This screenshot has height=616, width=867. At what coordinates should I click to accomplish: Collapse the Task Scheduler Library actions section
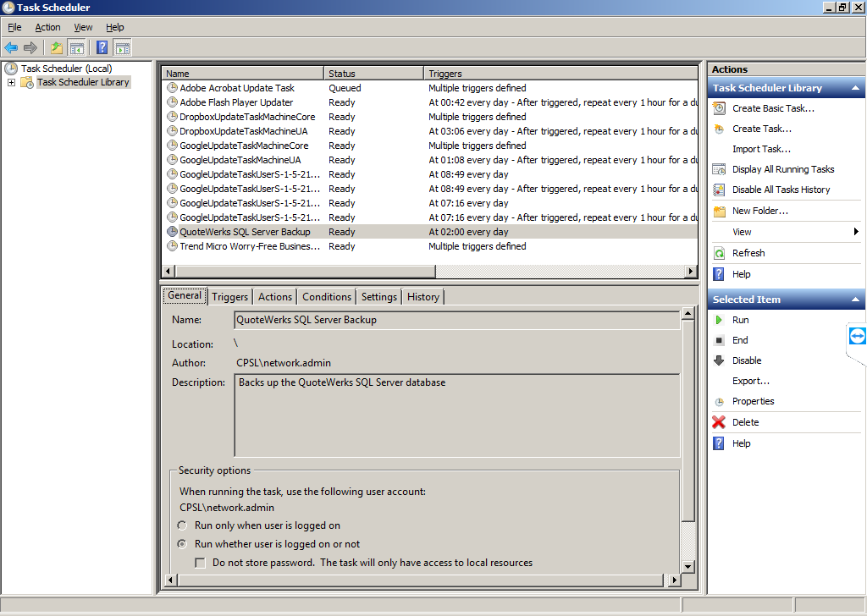pos(855,88)
